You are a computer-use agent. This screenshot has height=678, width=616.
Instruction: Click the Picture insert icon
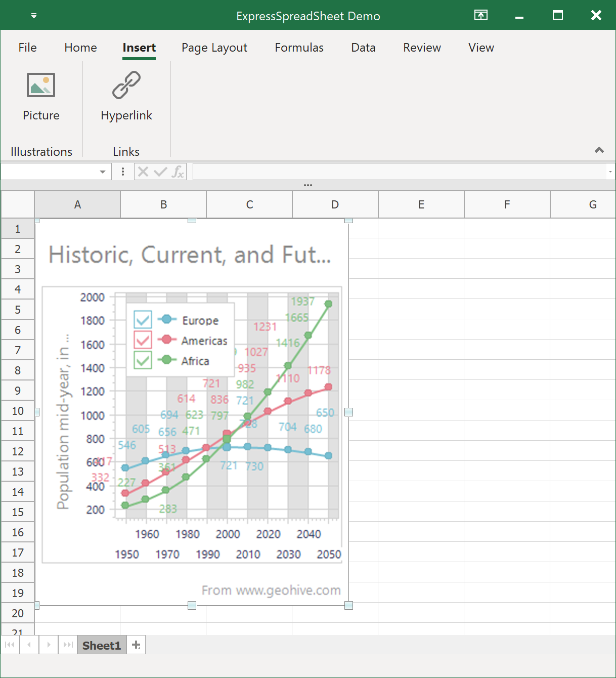(x=41, y=86)
